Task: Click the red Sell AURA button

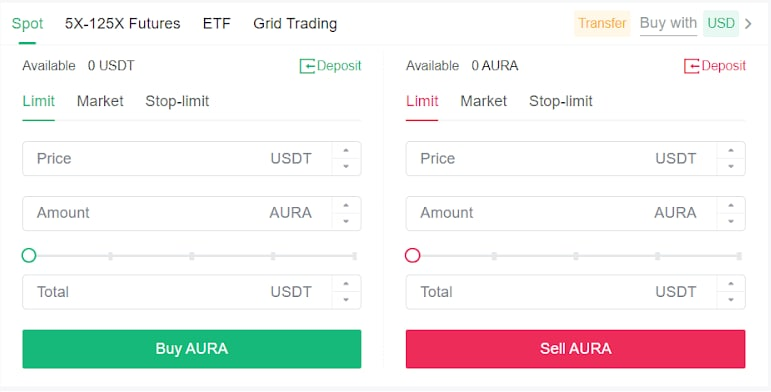Action: click(575, 349)
